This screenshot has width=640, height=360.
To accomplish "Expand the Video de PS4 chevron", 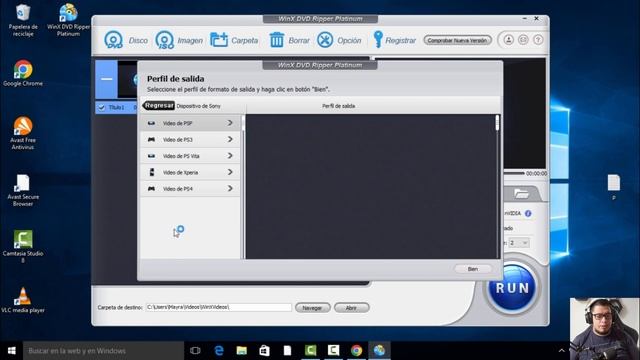I will click(230, 188).
